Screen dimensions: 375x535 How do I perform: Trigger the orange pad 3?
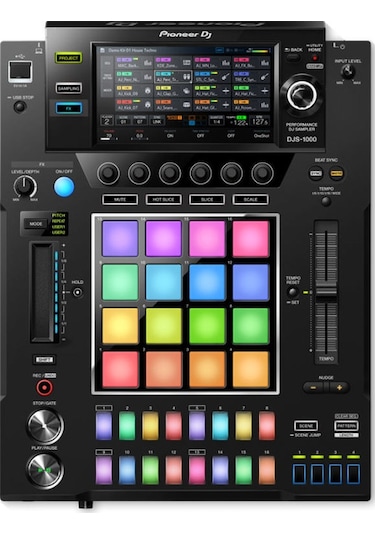[x=207, y=370]
